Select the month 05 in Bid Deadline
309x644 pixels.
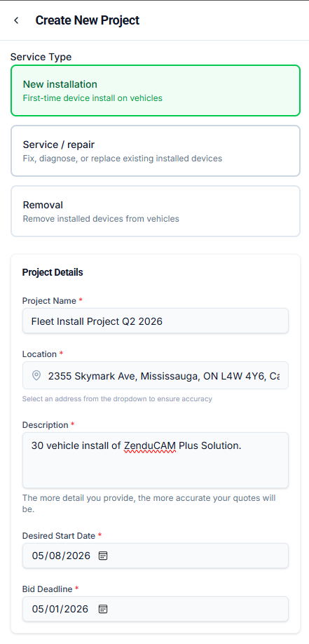[38, 609]
